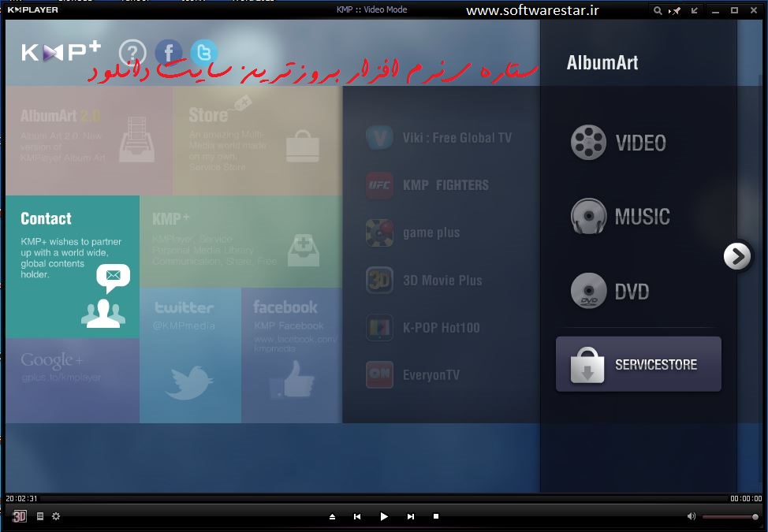
Task: Open the settings gear in control bar
Action: click(56, 516)
